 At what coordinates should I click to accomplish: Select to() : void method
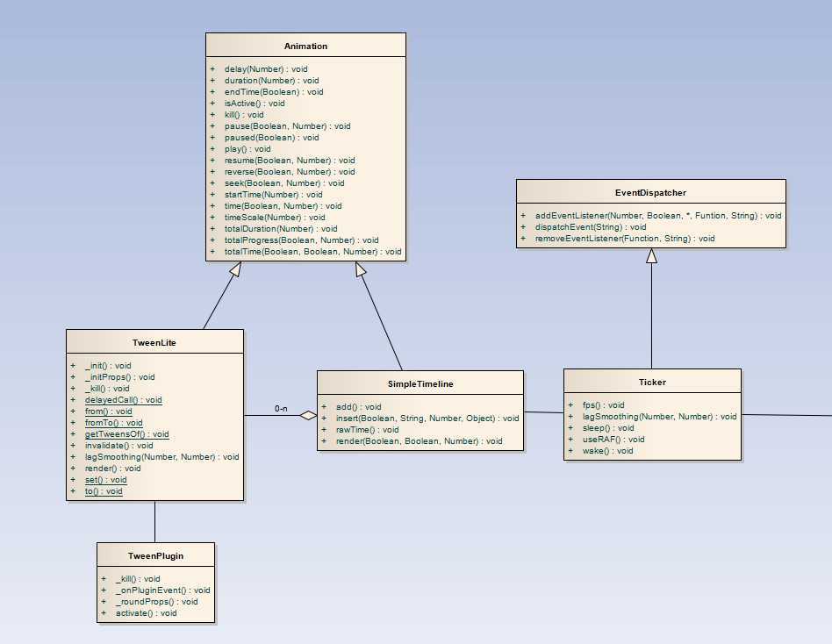104,491
